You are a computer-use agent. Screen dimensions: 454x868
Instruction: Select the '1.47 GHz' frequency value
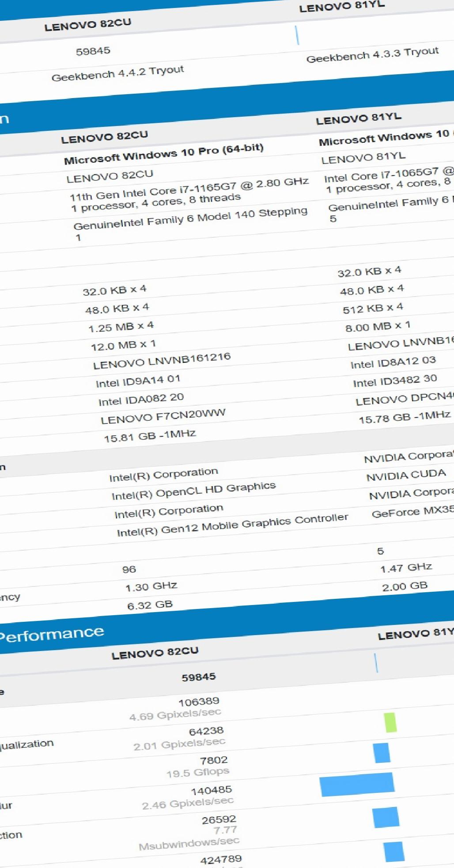pyautogui.click(x=406, y=568)
